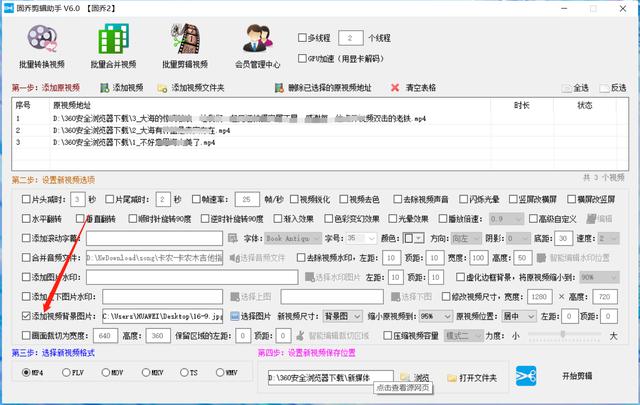Open the 原视频位置 居中 dropdown

[x=518, y=316]
